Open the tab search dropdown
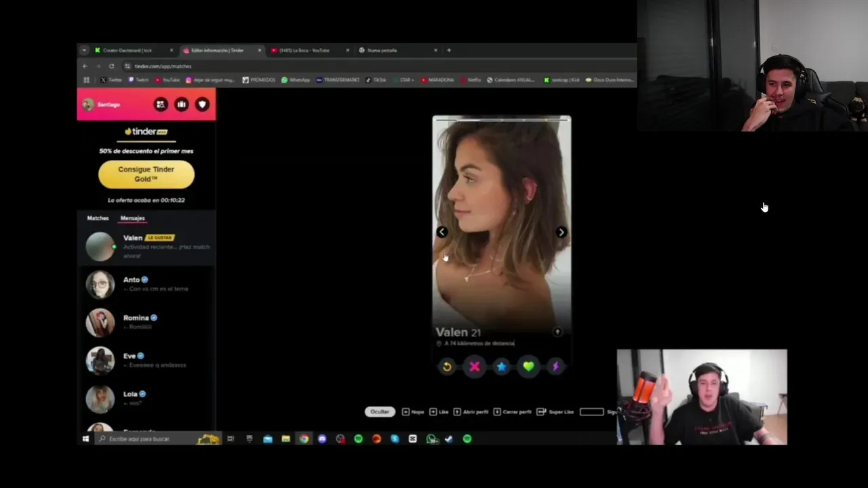The width and height of the screenshot is (868, 488). point(84,50)
